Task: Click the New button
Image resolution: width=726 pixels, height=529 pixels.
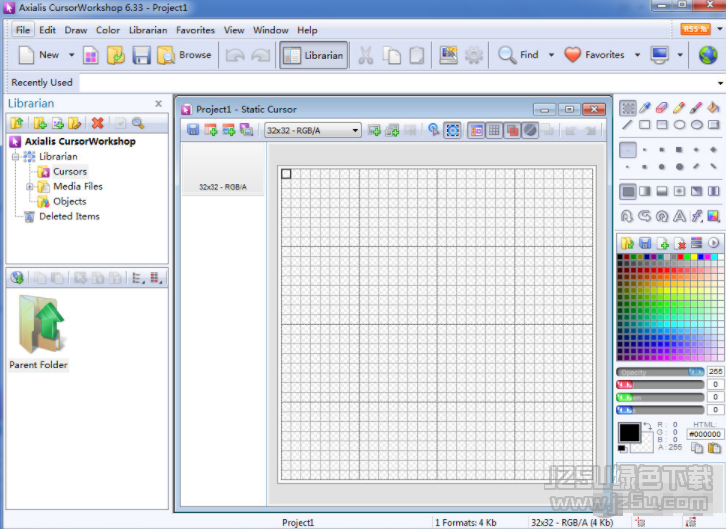Action: (39, 55)
